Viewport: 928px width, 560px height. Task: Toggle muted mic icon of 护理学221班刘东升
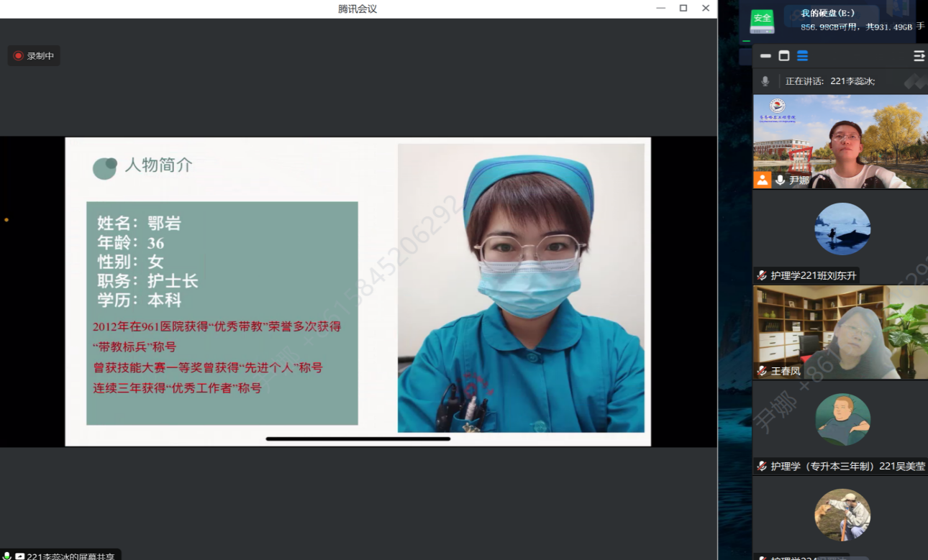point(762,275)
